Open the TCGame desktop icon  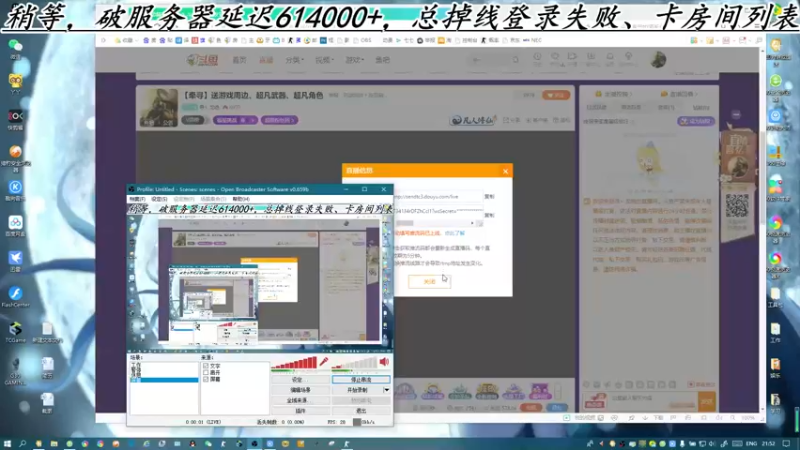[15, 330]
